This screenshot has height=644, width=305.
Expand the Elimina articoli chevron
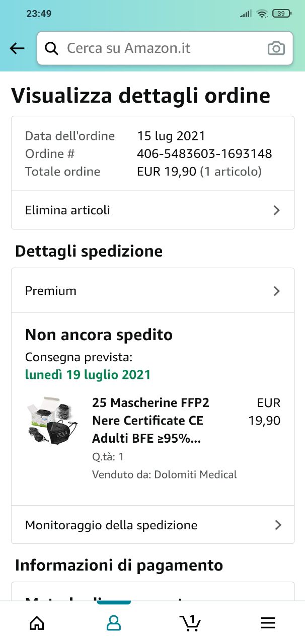tap(276, 210)
